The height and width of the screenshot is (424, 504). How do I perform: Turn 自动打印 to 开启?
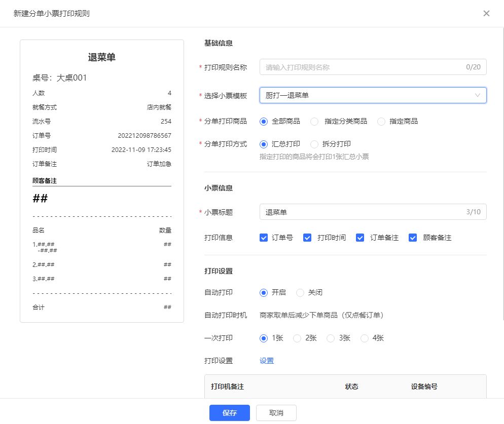(264, 293)
